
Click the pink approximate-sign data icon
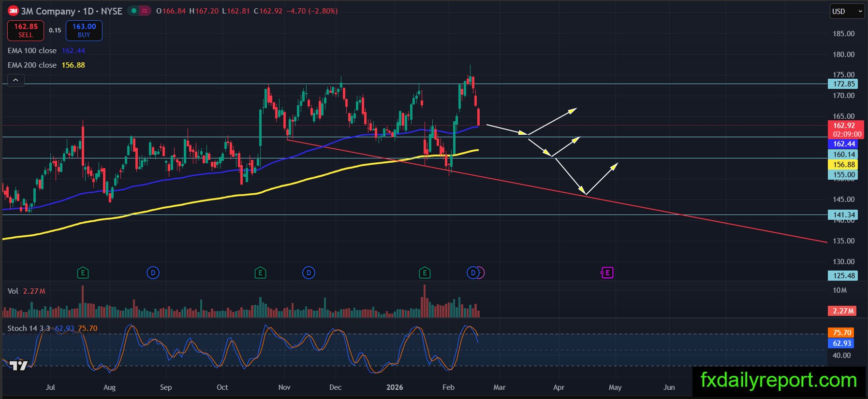point(144,11)
